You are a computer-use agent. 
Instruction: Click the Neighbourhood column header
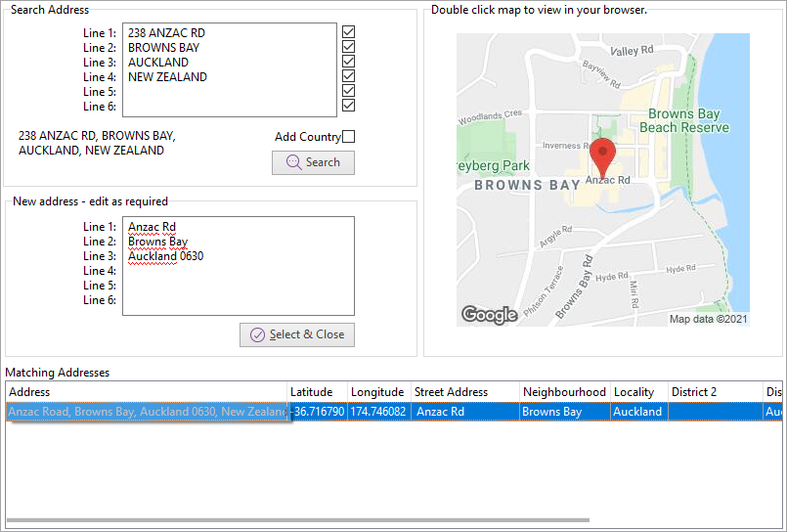click(564, 392)
